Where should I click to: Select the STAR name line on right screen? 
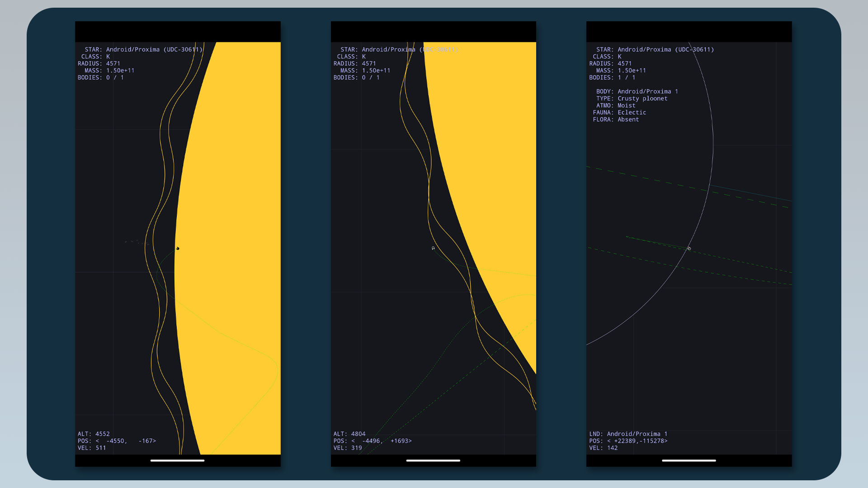tap(655, 50)
